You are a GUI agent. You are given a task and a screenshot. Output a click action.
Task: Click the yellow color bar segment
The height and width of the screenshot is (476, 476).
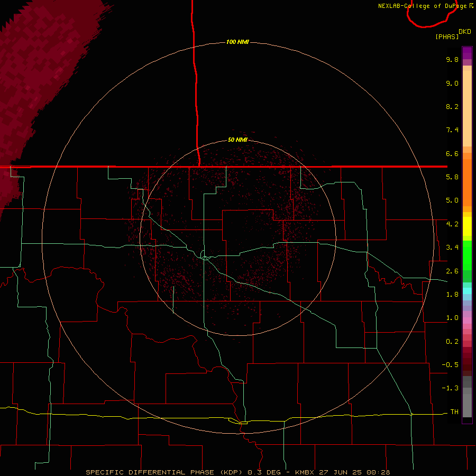pyautogui.click(x=467, y=226)
